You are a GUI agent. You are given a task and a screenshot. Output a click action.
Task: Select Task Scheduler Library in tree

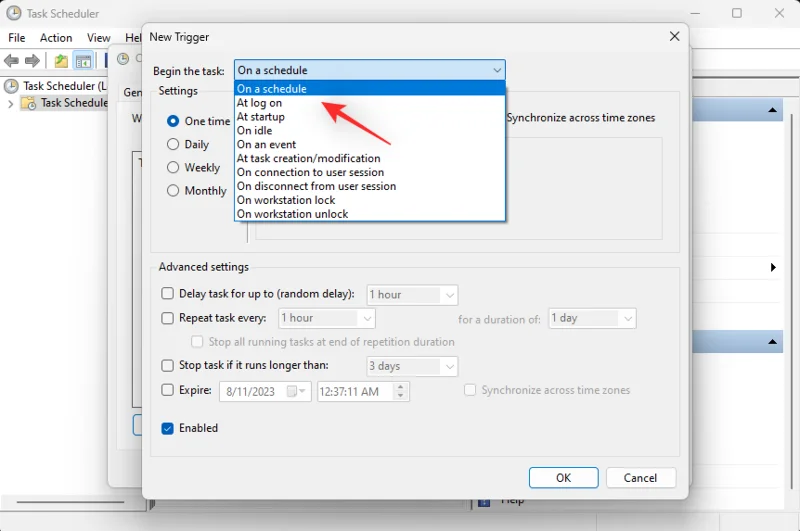coord(74,103)
